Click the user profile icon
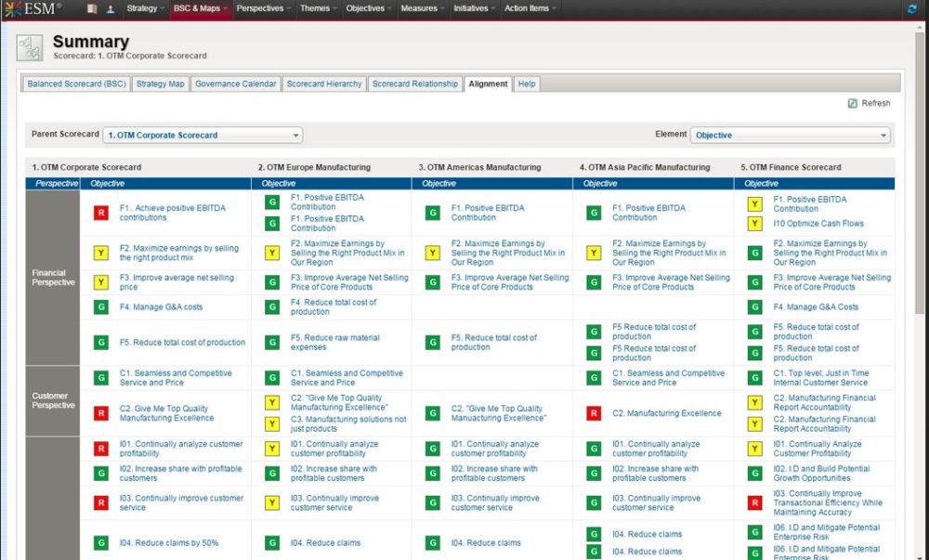 [x=111, y=8]
